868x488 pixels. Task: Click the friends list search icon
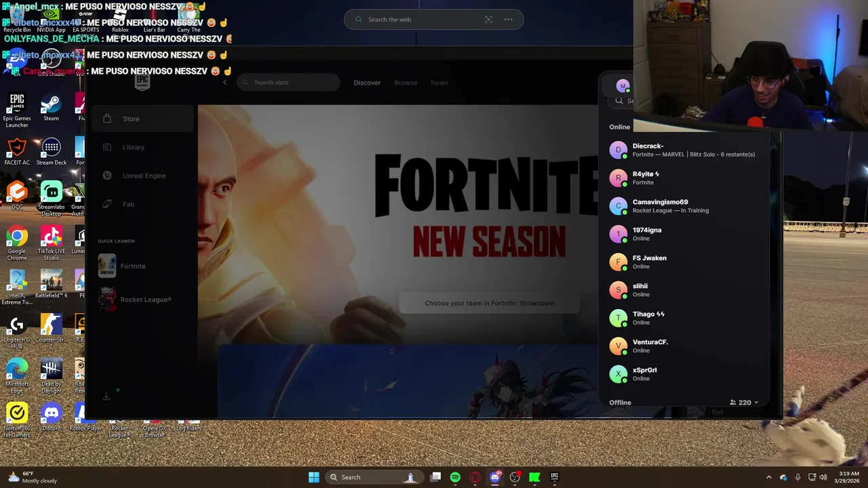[619, 100]
